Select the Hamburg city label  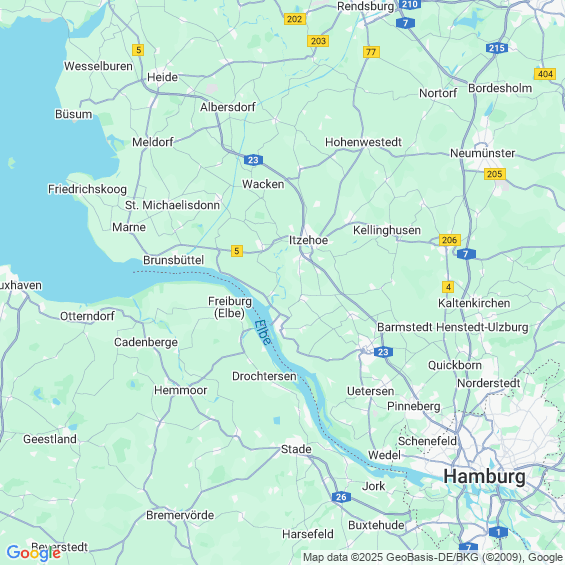coord(484,476)
